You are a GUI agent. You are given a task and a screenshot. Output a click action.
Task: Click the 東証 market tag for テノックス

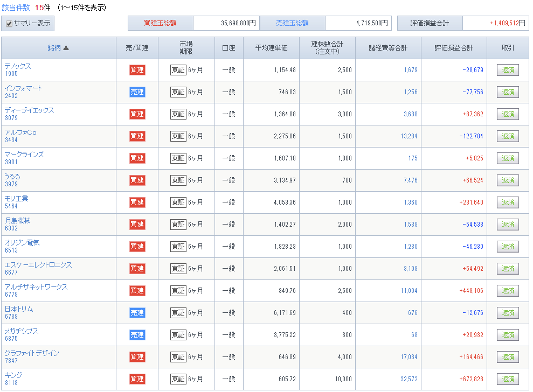pos(178,70)
